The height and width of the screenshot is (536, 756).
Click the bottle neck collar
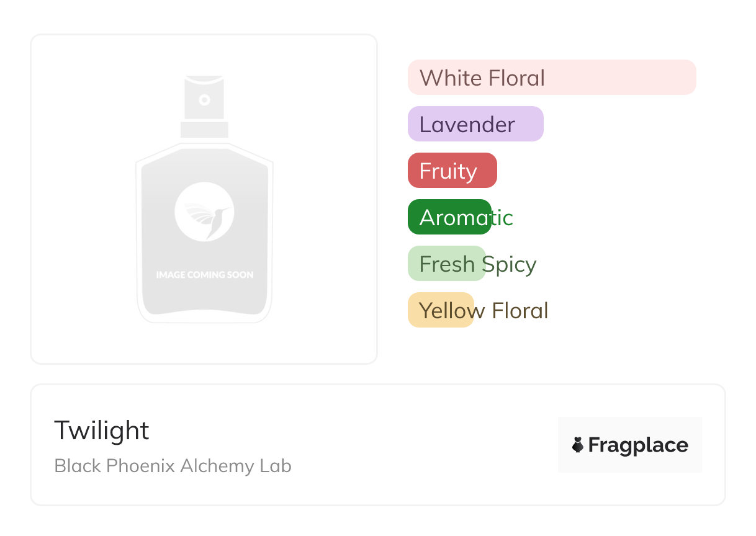[x=204, y=130]
